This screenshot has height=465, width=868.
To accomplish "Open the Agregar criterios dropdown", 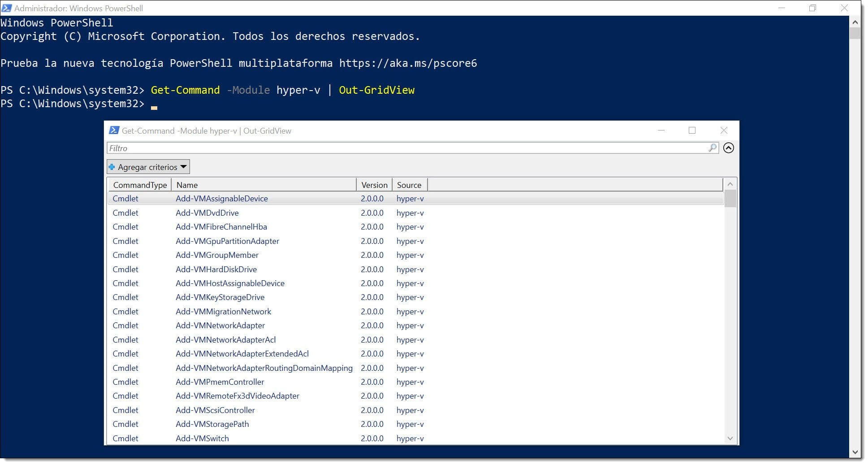I will tap(148, 167).
